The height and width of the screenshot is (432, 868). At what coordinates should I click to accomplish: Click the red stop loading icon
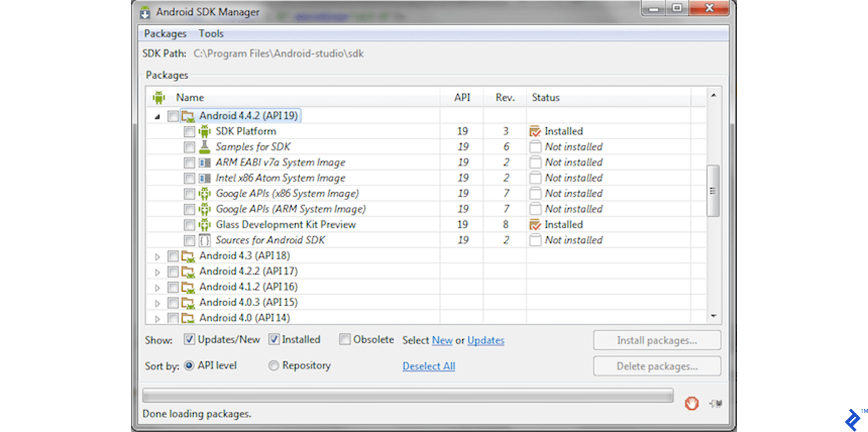[x=692, y=403]
